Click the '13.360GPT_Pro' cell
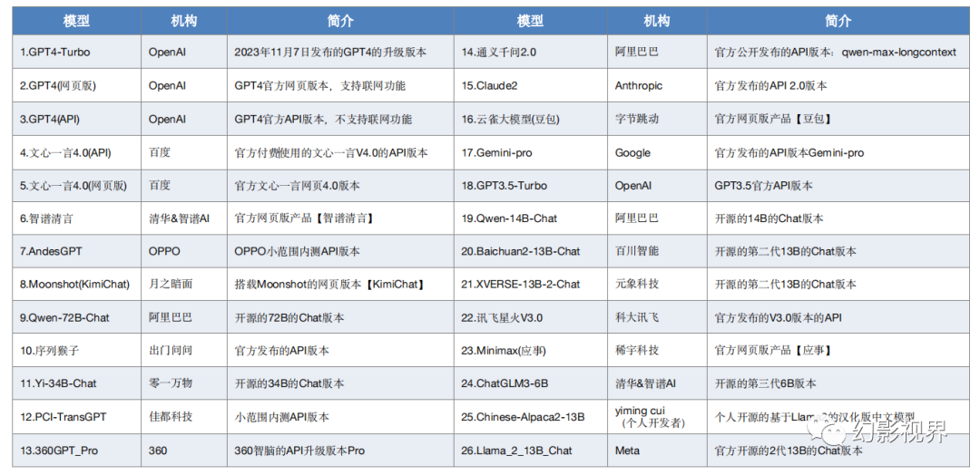 [x=76, y=450]
